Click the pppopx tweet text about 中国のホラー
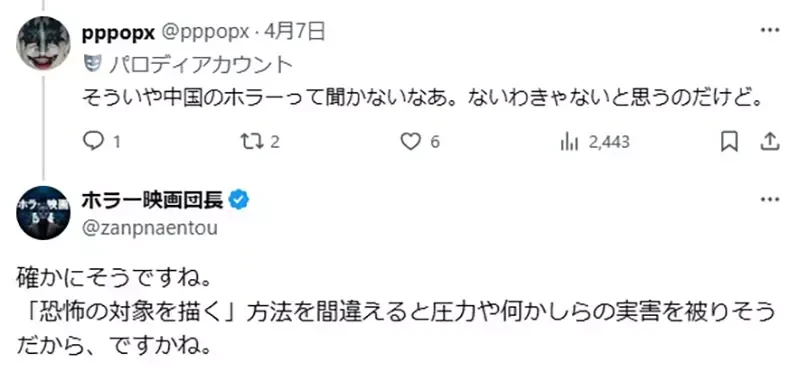Image resolution: width=800 pixels, height=381 pixels. (x=422, y=97)
